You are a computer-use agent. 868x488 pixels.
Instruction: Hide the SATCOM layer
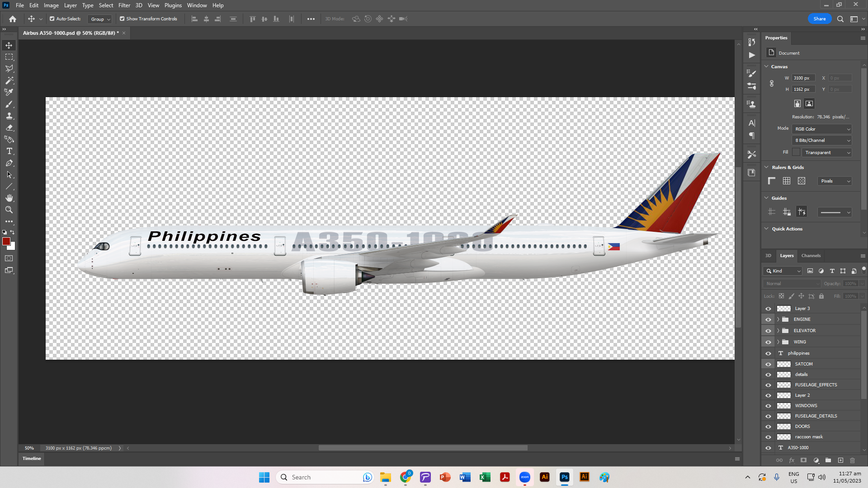pyautogui.click(x=768, y=364)
